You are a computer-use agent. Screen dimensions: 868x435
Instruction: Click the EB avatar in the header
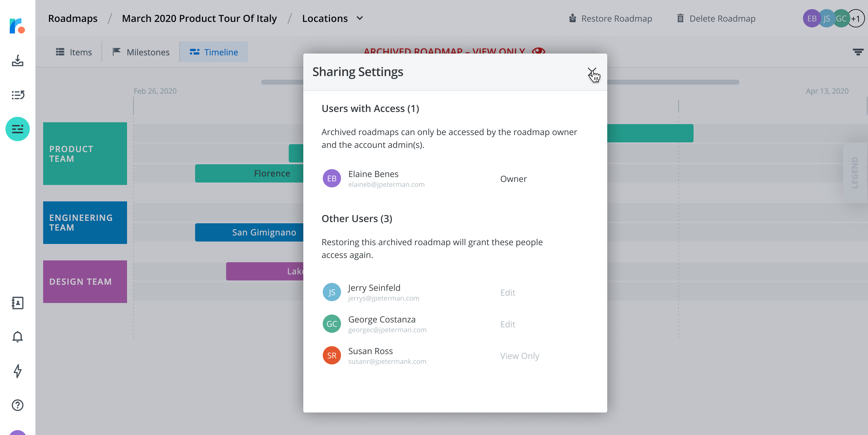tap(811, 18)
